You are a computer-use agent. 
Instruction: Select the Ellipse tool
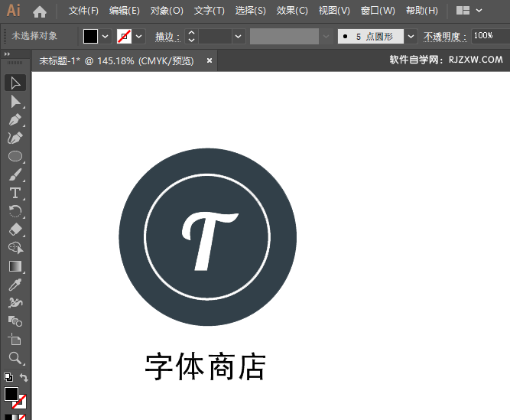(x=15, y=156)
